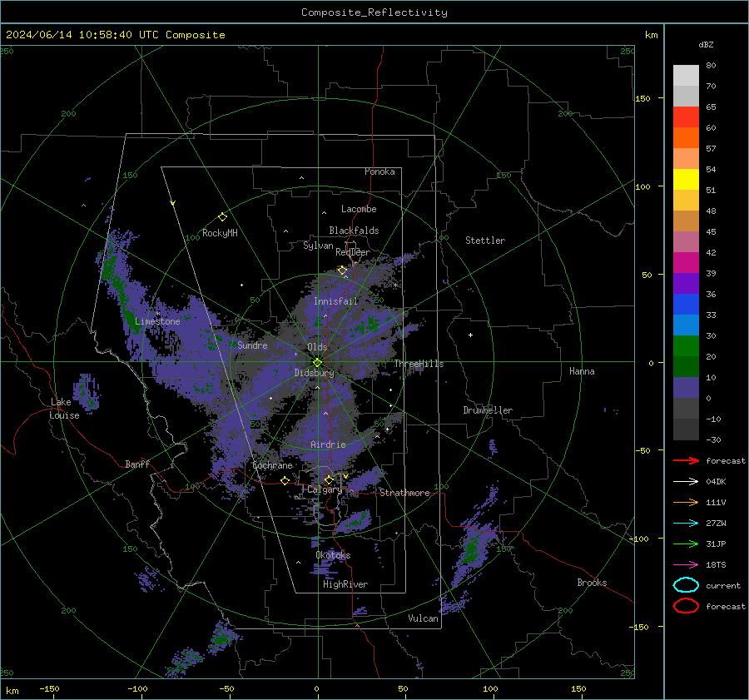Click the Drumheller town label

pyautogui.click(x=488, y=410)
